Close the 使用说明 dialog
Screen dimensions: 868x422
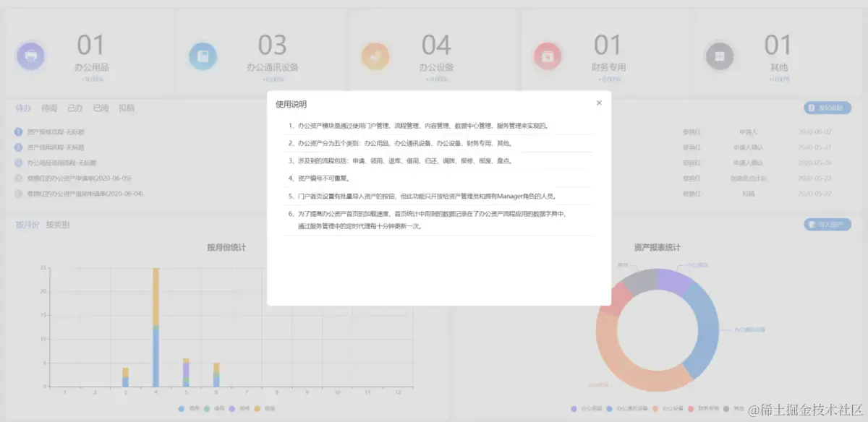599,103
